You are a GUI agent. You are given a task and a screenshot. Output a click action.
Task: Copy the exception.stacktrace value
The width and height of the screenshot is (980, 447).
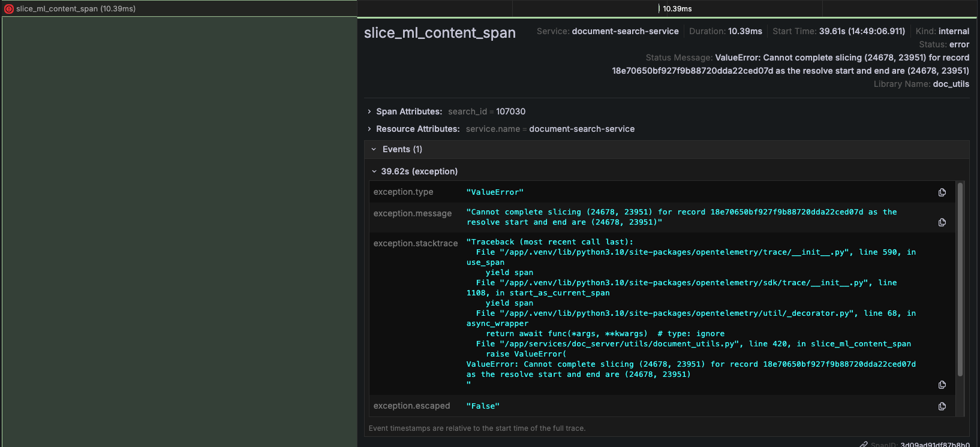pos(942,385)
